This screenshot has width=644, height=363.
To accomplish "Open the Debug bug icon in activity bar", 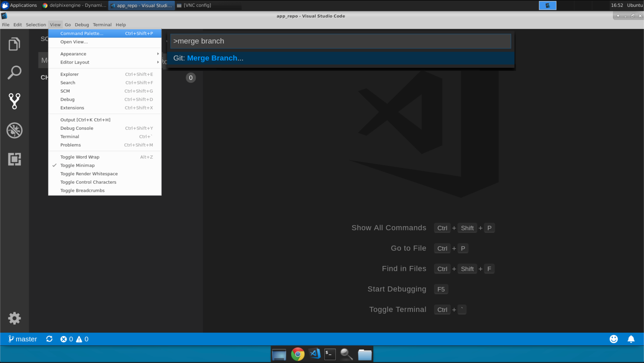I will (14, 131).
